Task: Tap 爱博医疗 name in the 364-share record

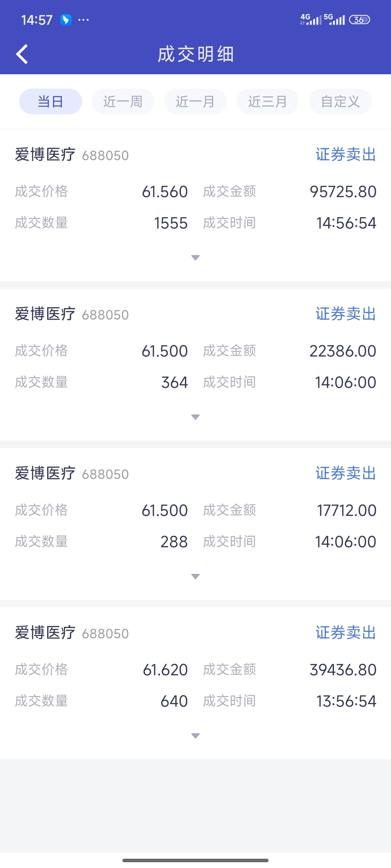Action: (45, 314)
